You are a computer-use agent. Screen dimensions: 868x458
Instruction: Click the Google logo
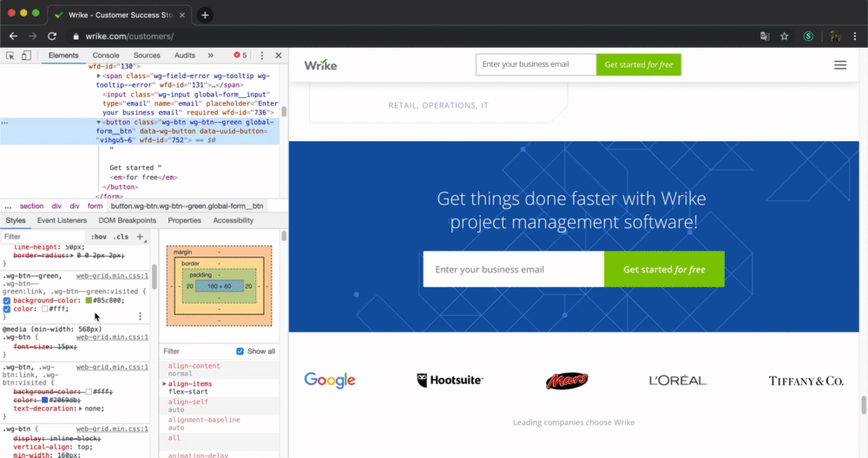(x=329, y=380)
